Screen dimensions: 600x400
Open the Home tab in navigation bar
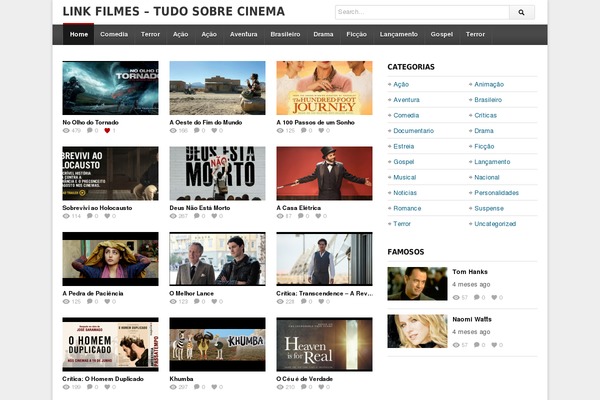79,34
